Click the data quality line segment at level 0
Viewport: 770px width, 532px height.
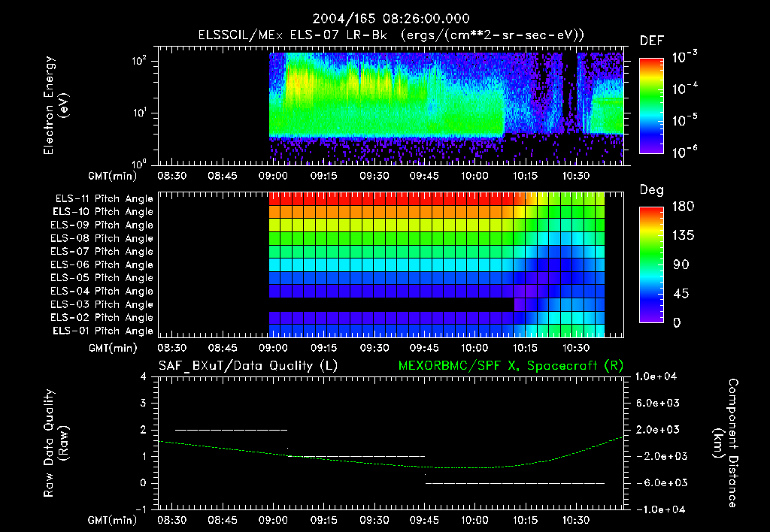point(514,483)
